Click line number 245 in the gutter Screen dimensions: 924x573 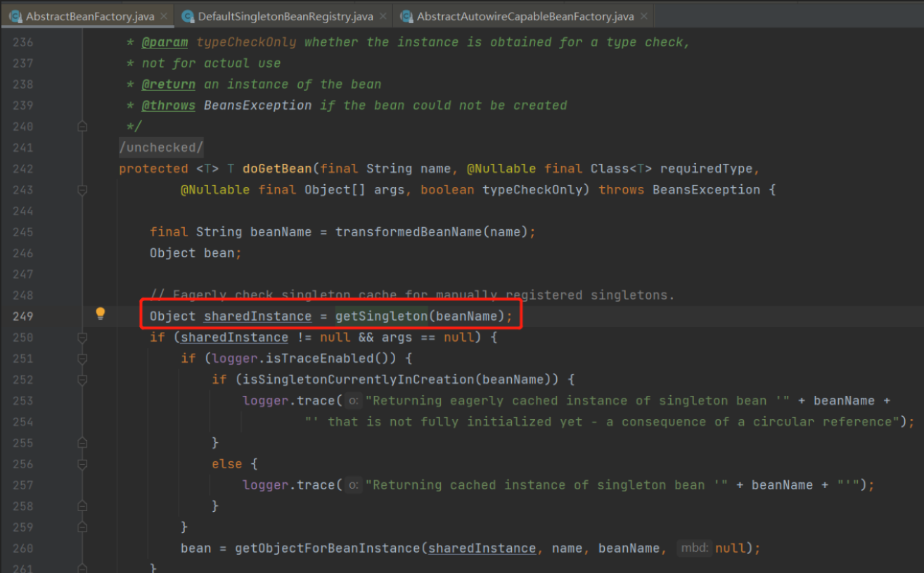tap(23, 232)
